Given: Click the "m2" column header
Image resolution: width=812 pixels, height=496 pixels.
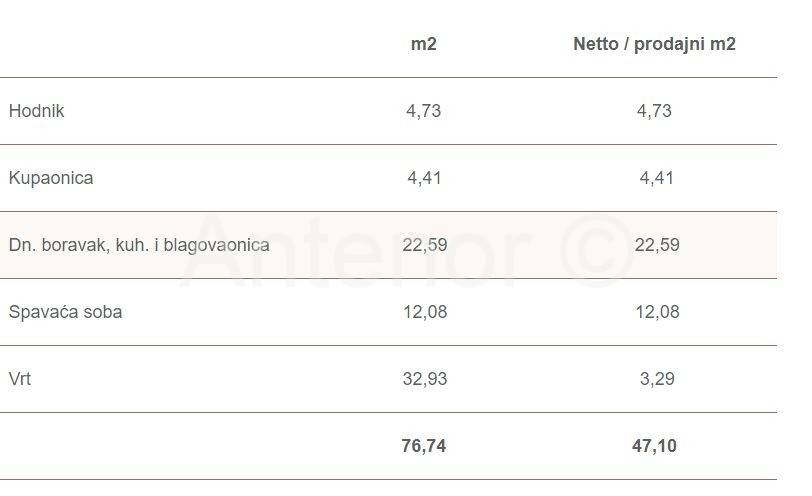Looking at the screenshot, I should pos(423,44).
